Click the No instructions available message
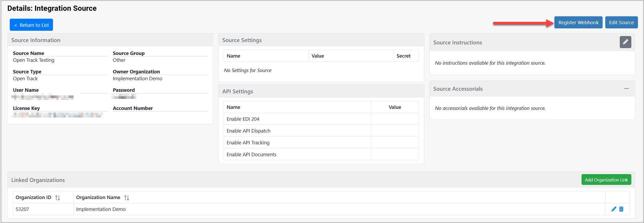Image resolution: width=644 pixels, height=223 pixels. 490,63
